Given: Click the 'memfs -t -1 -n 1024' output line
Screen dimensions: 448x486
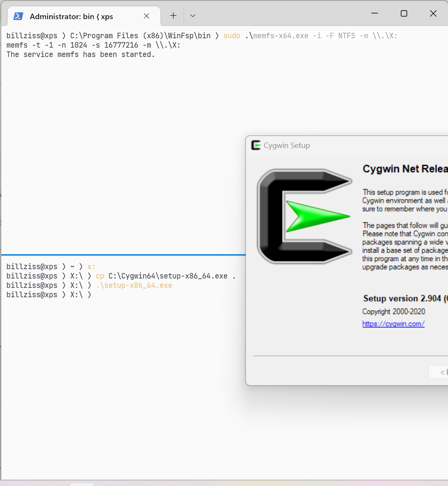Looking at the screenshot, I should pos(93,45).
